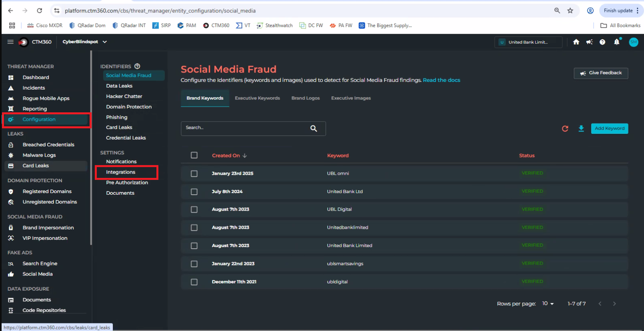Click the Identifiers help question icon

coord(137,66)
